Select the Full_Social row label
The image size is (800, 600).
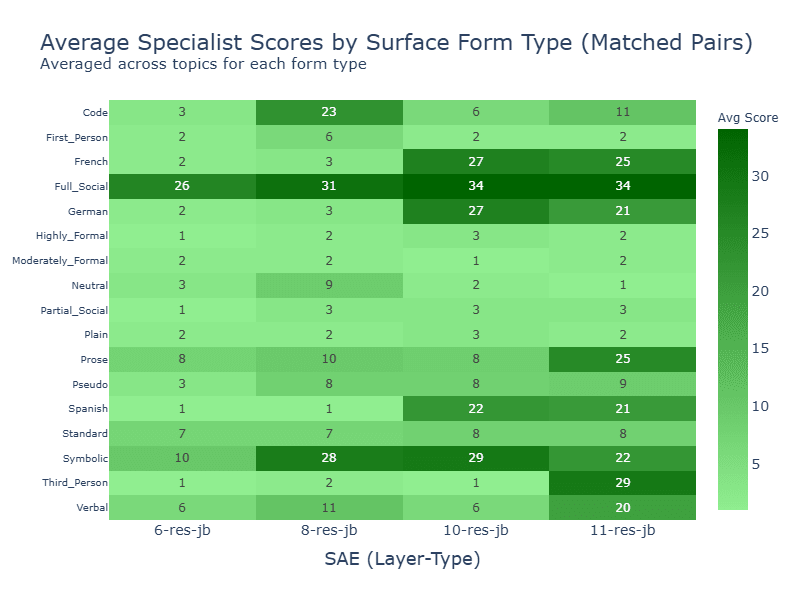[81, 187]
